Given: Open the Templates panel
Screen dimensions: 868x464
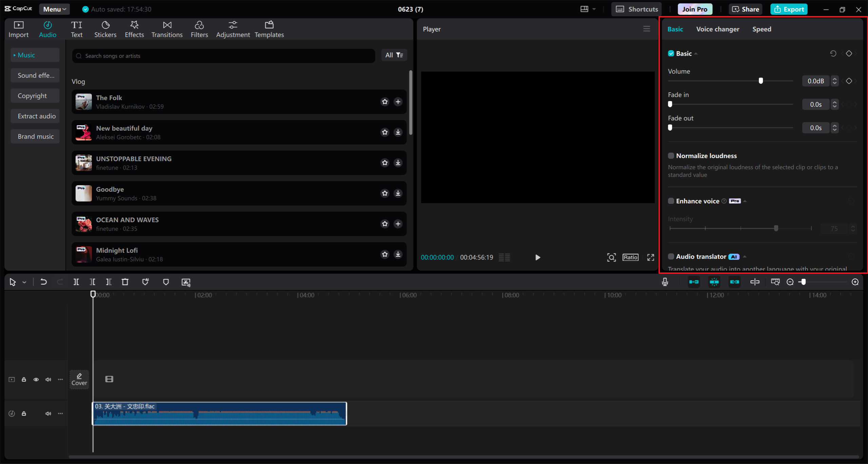Looking at the screenshot, I should click(x=269, y=29).
